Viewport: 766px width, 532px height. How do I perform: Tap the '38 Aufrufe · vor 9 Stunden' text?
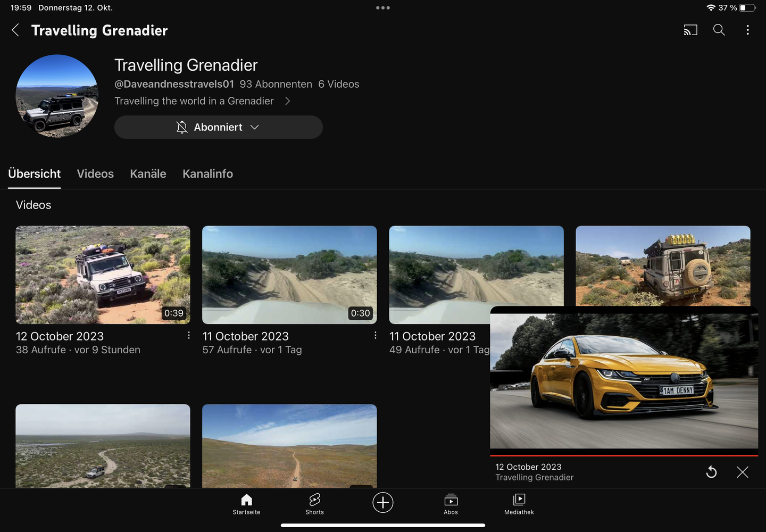(x=78, y=350)
